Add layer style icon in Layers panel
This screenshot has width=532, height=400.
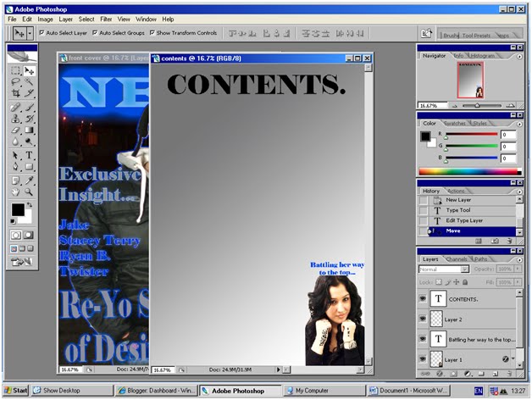[440, 374]
